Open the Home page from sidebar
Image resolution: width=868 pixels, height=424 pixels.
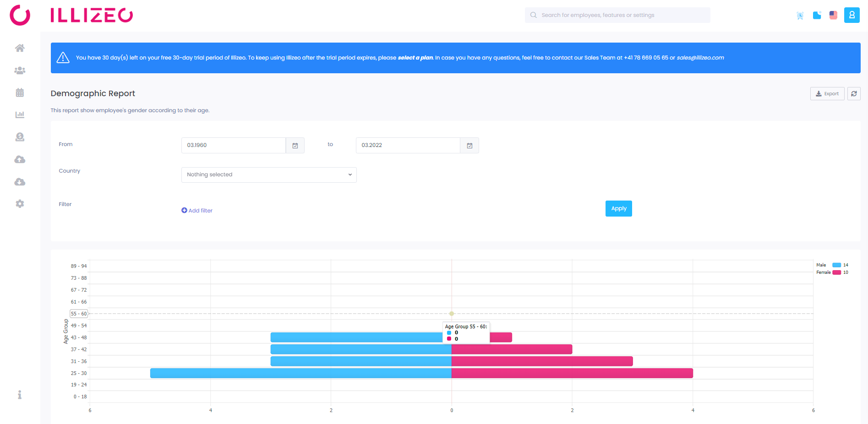point(20,48)
